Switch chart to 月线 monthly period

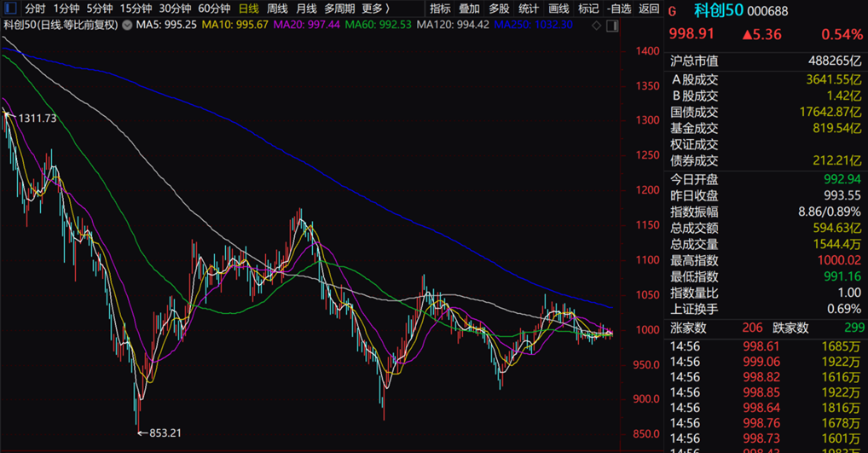click(306, 9)
